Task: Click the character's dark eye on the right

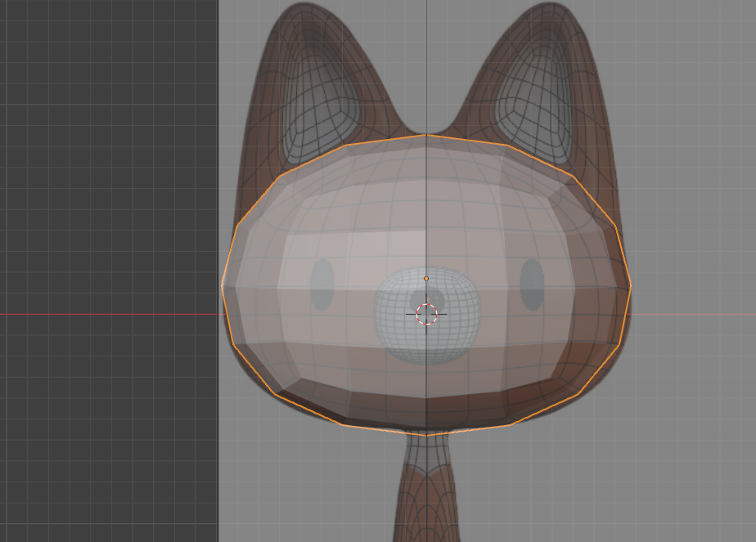Action: (x=532, y=284)
